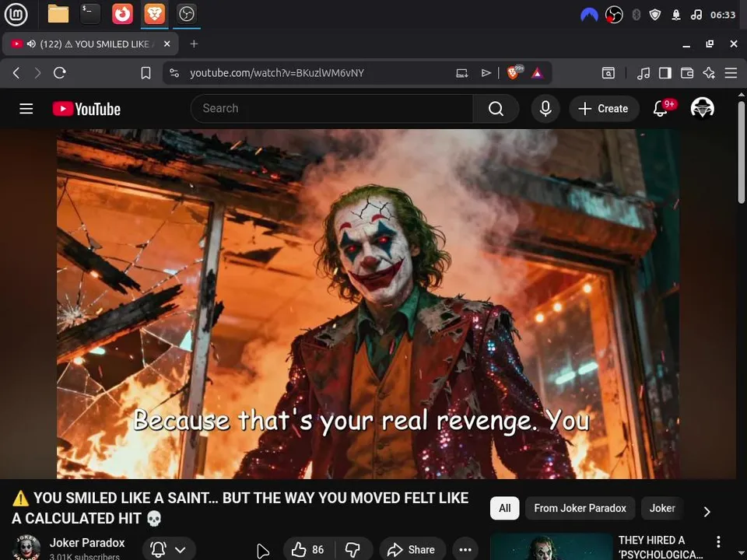
Task: Open more actions three-dot button
Action: [x=465, y=550]
